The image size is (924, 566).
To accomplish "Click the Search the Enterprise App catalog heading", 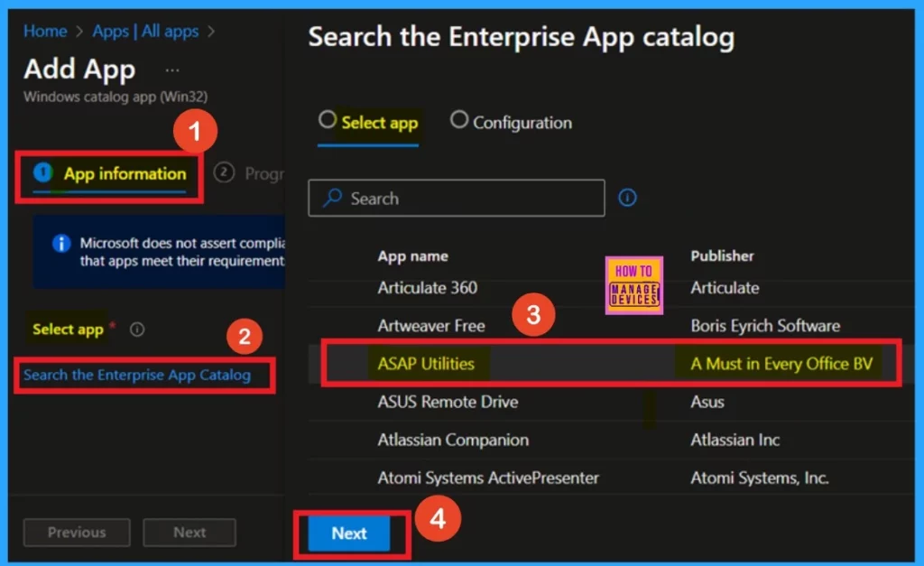I will pos(522,36).
